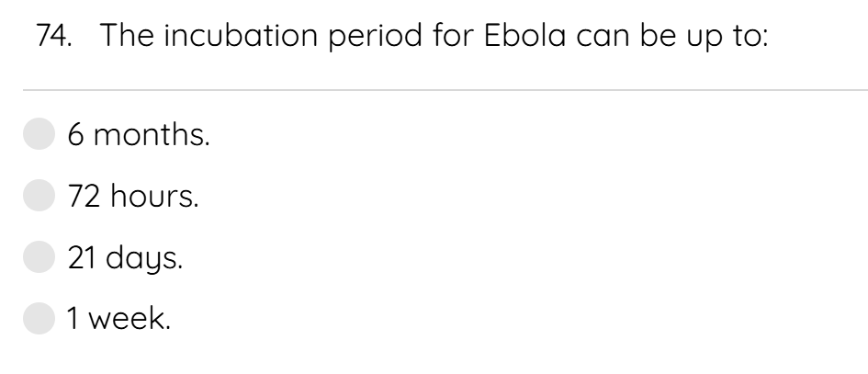Click the question number 74

pos(54,35)
